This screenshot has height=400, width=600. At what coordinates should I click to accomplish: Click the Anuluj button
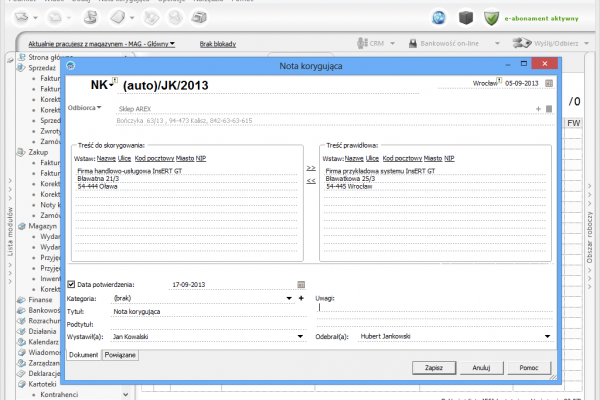click(480, 368)
